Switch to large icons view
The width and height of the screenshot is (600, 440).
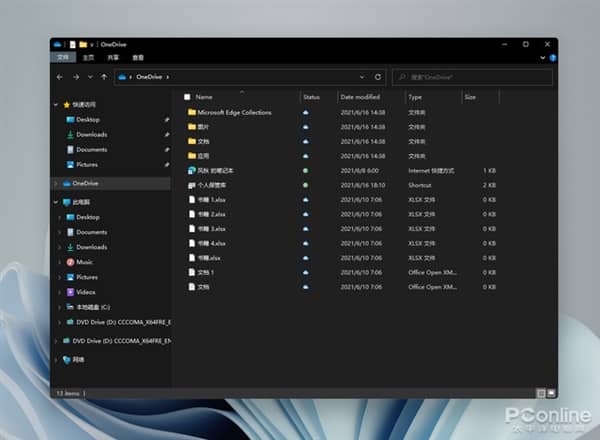[x=551, y=393]
